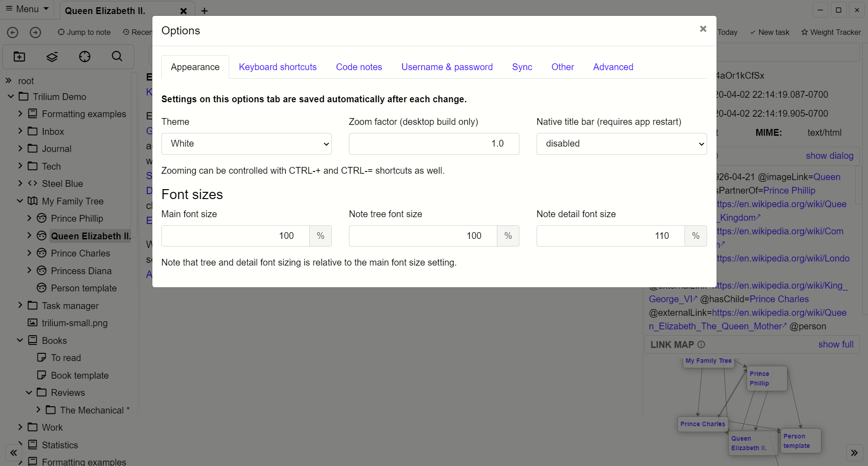Select trilium-small.png in the tree

(x=75, y=323)
